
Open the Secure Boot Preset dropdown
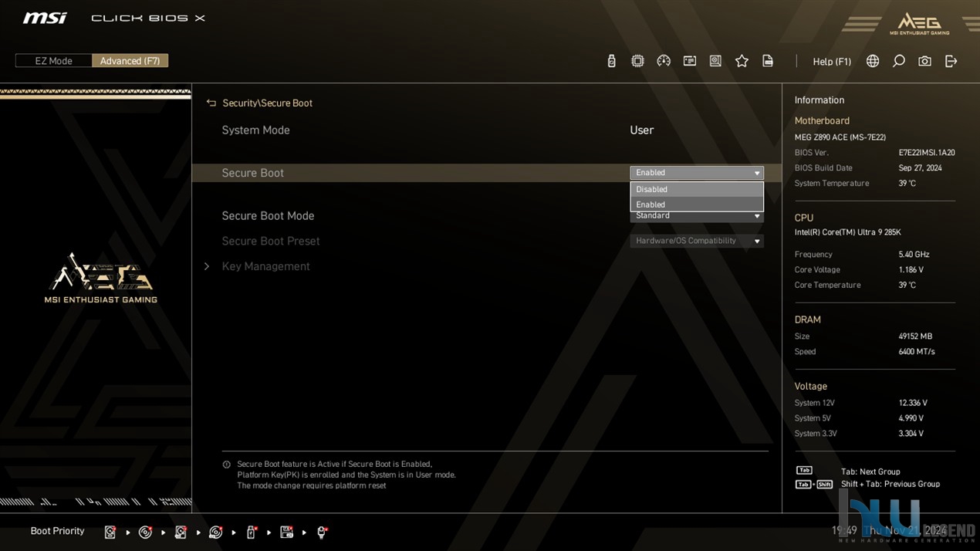pos(697,241)
